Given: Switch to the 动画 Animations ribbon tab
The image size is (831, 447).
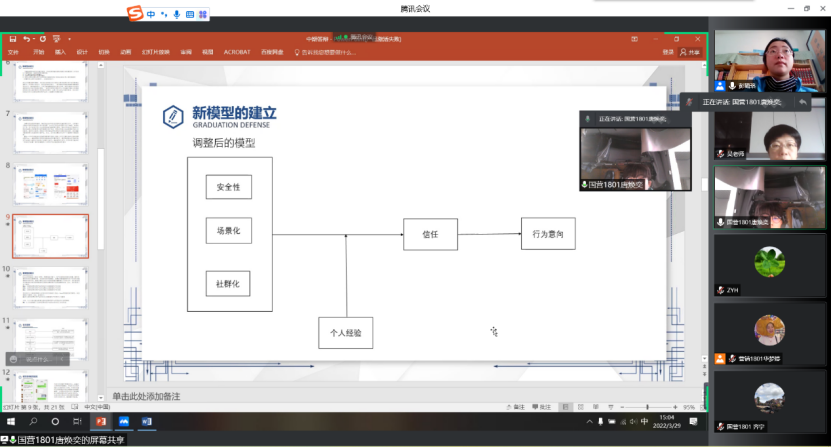Looking at the screenshot, I should tap(125, 52).
